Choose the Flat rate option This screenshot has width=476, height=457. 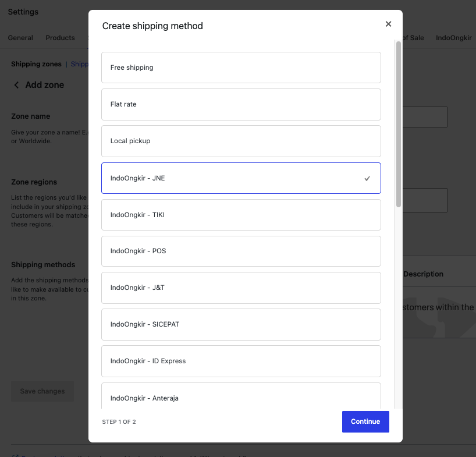tap(241, 104)
